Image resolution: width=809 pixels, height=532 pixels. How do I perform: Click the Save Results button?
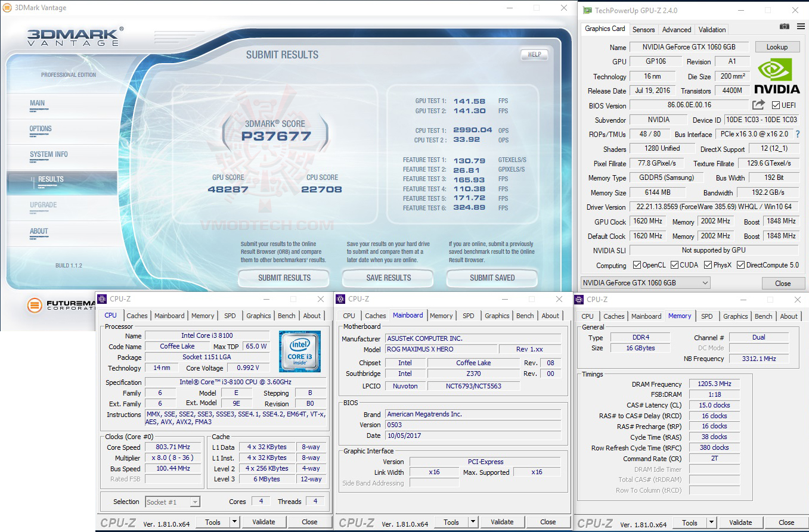pyautogui.click(x=388, y=278)
